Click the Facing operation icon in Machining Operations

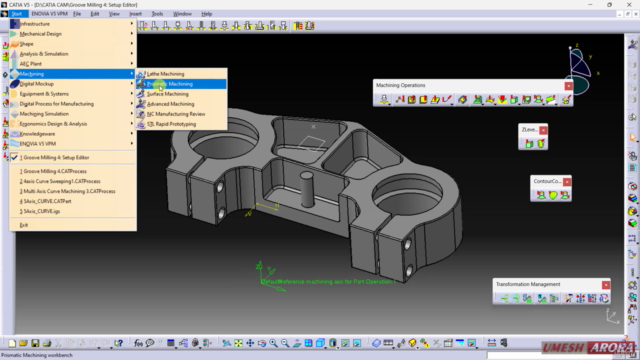click(423, 100)
